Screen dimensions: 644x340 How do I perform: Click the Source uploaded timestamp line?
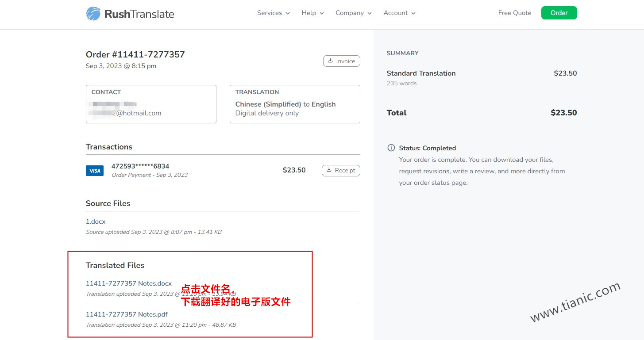[154, 232]
